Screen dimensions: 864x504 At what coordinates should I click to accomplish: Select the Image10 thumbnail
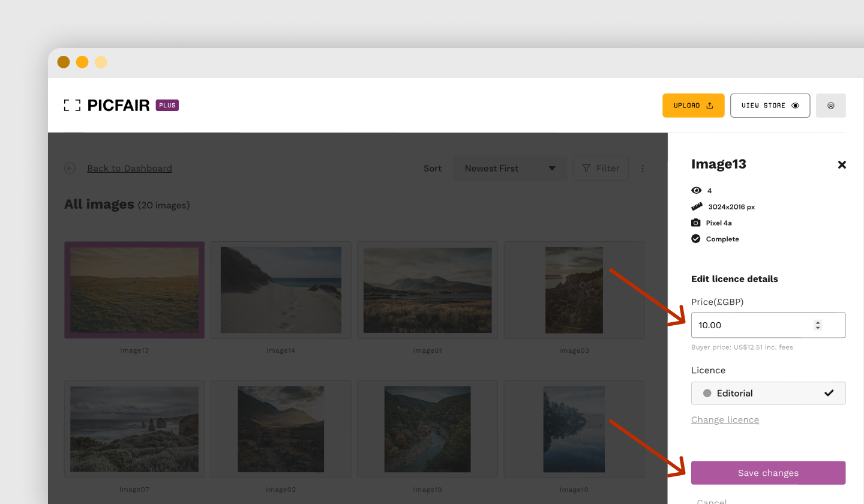[574, 429]
